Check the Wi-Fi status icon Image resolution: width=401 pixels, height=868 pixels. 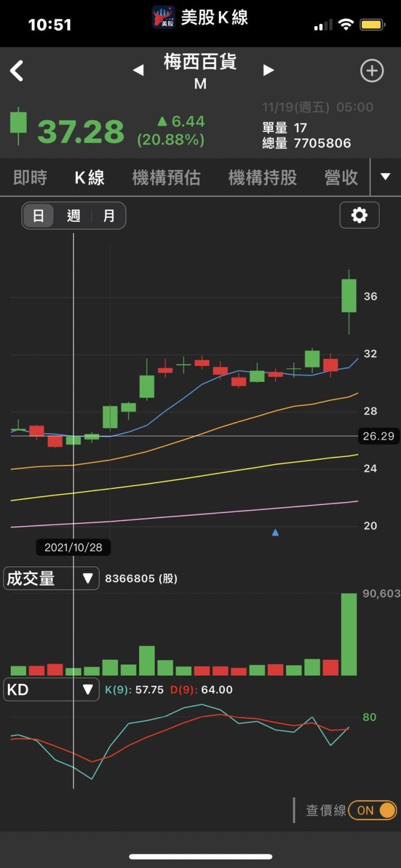tap(346, 24)
